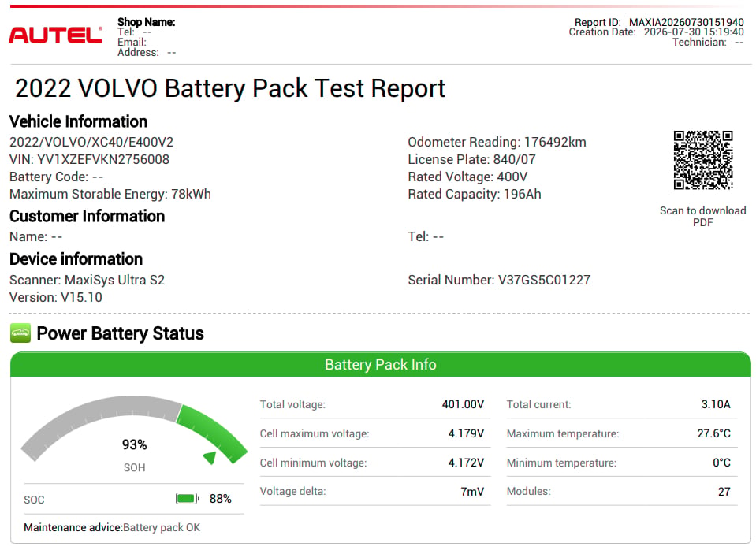
Task: Click the Autel logo
Action: click(x=55, y=35)
